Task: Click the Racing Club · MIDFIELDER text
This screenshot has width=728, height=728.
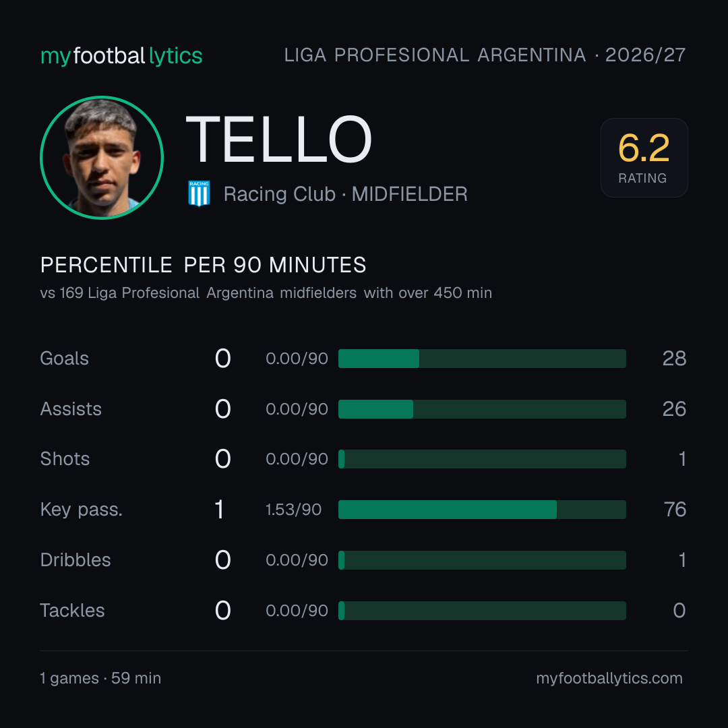Action: coord(345,194)
